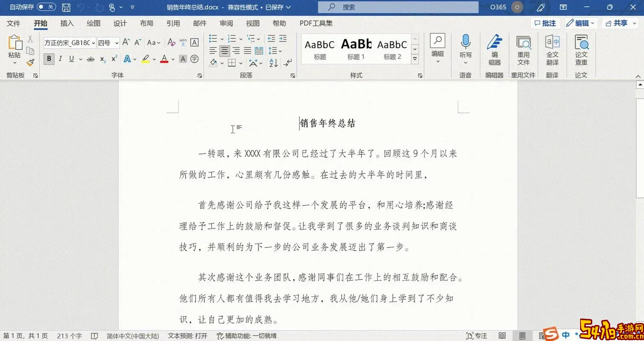Screen dimensions: 644x341
Task: Open paper check (论文查重)
Action: click(581, 50)
